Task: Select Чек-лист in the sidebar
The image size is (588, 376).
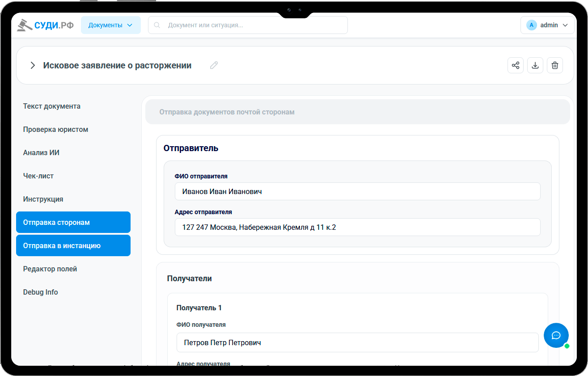Action: pos(38,176)
